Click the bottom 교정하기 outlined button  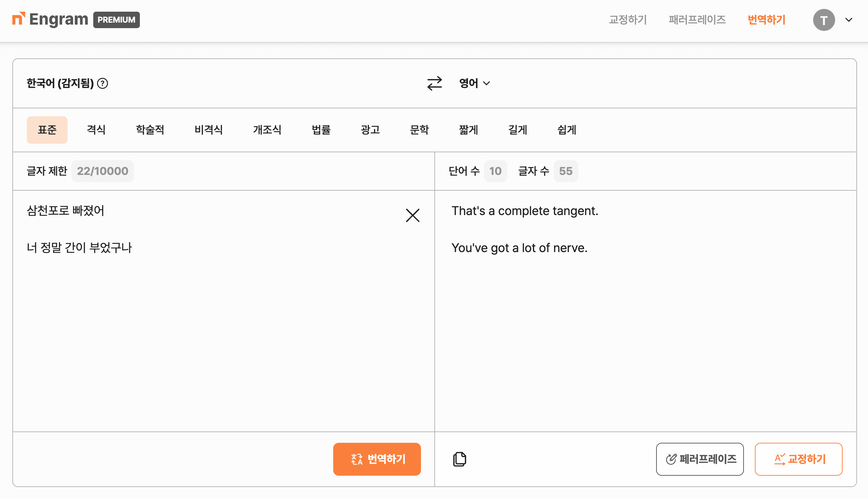point(798,459)
